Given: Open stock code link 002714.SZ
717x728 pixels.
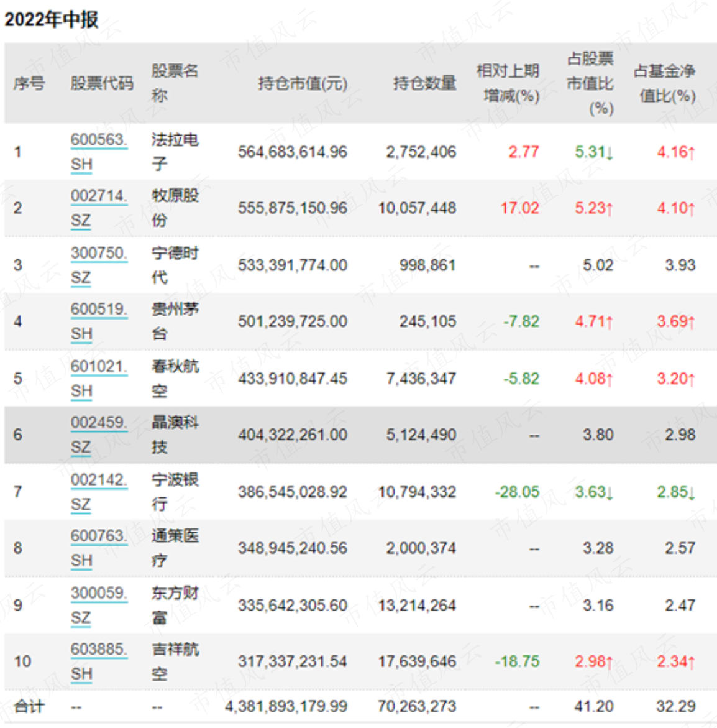Looking at the screenshot, I should 98,208.
